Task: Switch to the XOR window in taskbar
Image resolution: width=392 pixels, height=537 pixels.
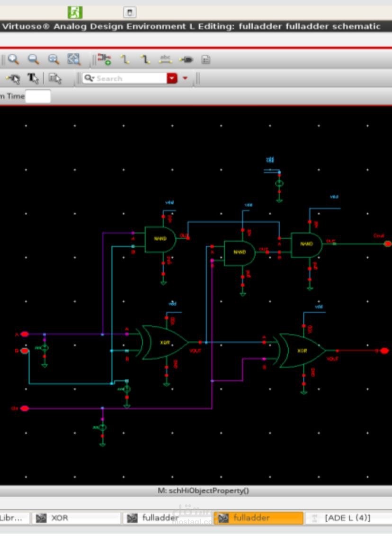Action: click(x=76, y=518)
